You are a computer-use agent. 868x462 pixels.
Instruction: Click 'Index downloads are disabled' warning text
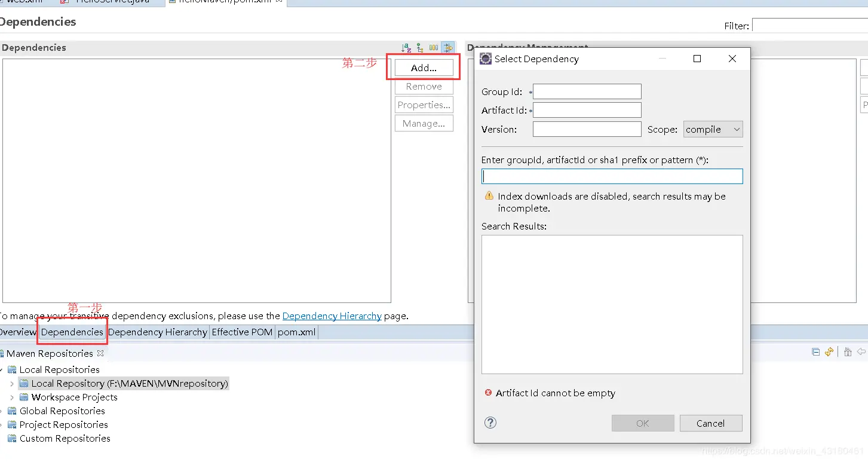612,202
